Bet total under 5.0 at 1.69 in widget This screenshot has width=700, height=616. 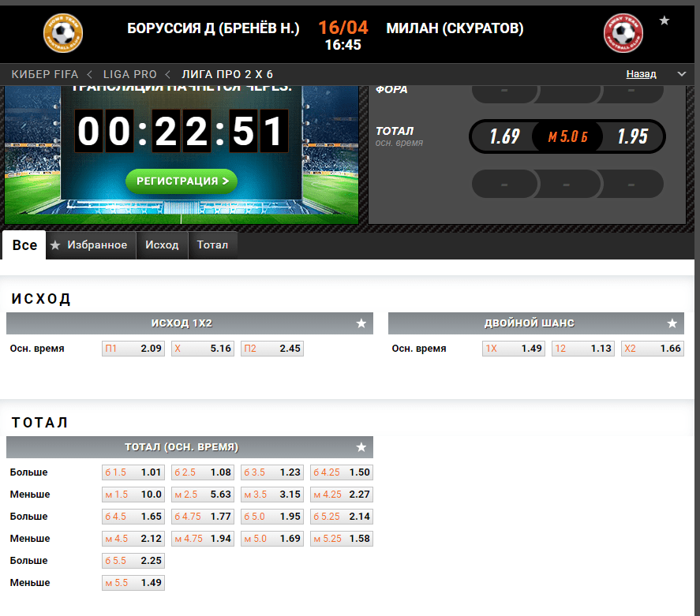(504, 136)
